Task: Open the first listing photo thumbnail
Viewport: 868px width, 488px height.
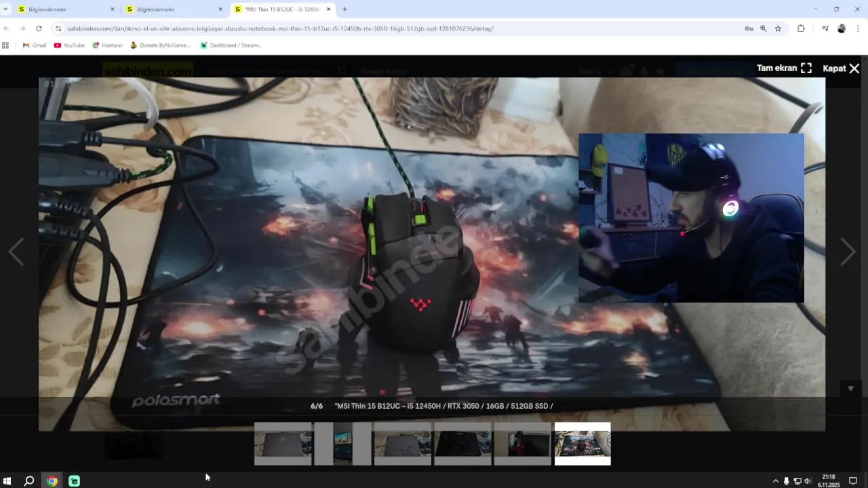Action: (283, 444)
